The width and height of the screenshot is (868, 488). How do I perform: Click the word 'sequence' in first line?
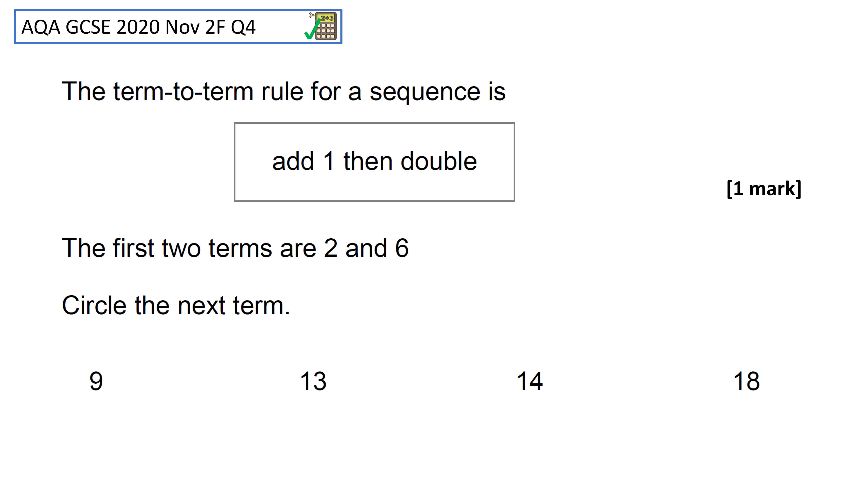point(425,93)
